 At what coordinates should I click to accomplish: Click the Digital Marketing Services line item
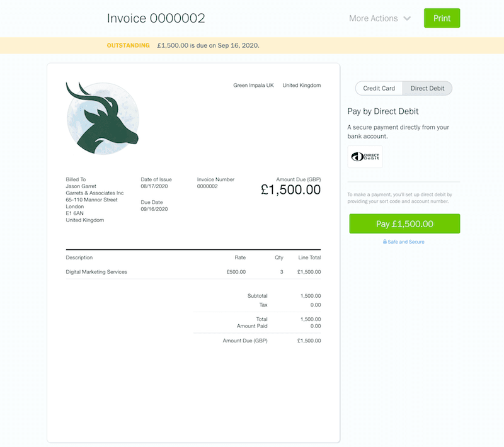96,272
